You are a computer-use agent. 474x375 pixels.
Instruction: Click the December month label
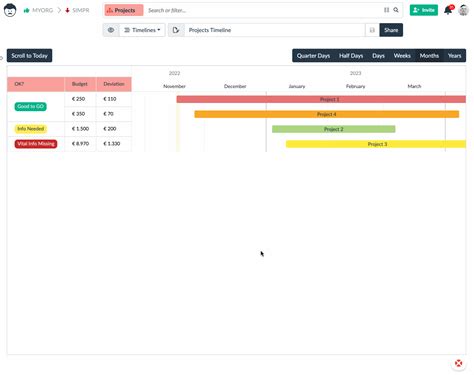235,86
